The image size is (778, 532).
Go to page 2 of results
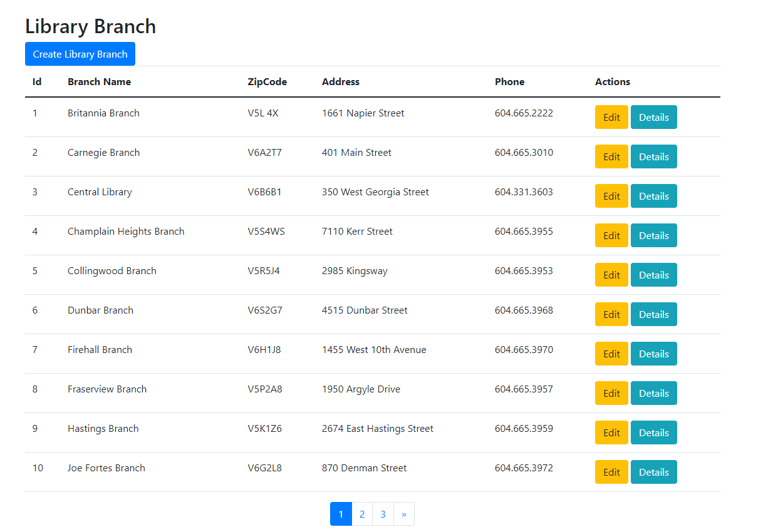(362, 514)
